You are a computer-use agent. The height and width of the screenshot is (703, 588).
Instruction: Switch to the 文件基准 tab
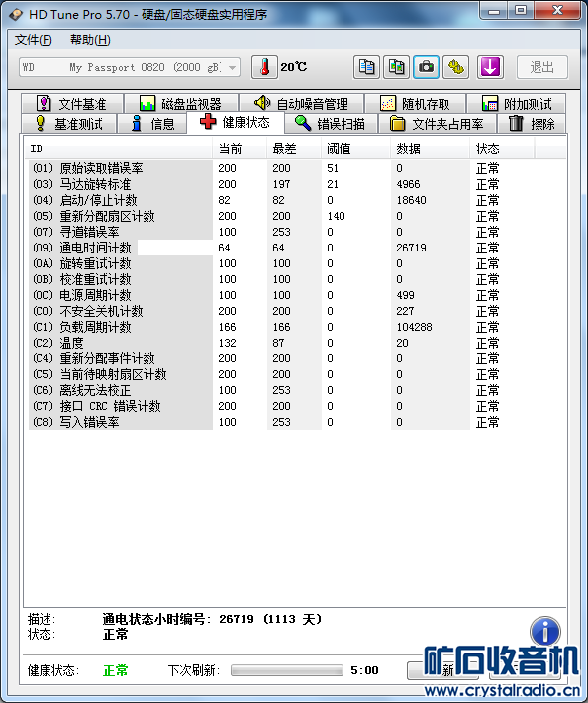pos(71,104)
